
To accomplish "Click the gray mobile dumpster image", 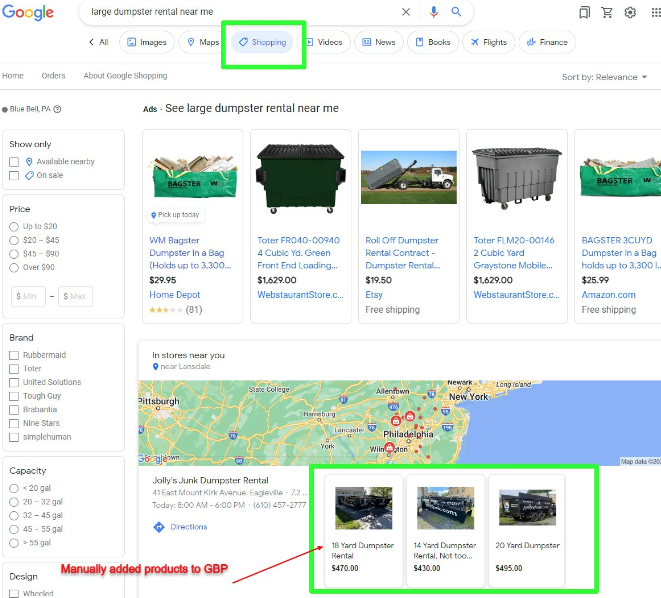I will coord(517,178).
